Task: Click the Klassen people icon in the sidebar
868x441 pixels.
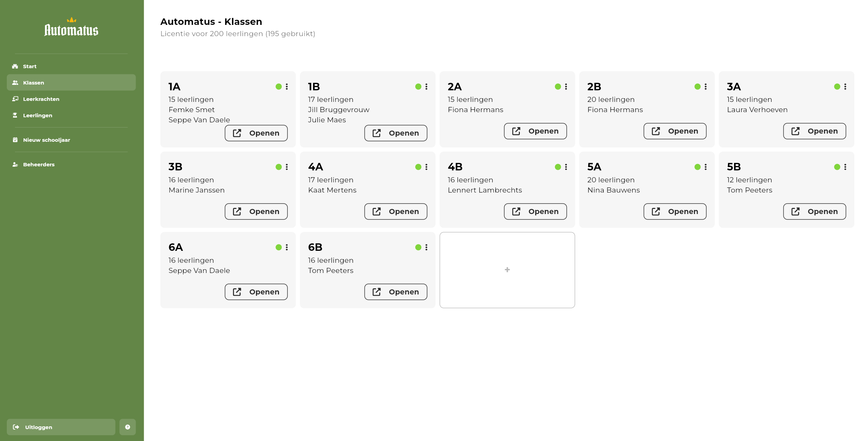Action: click(x=15, y=82)
